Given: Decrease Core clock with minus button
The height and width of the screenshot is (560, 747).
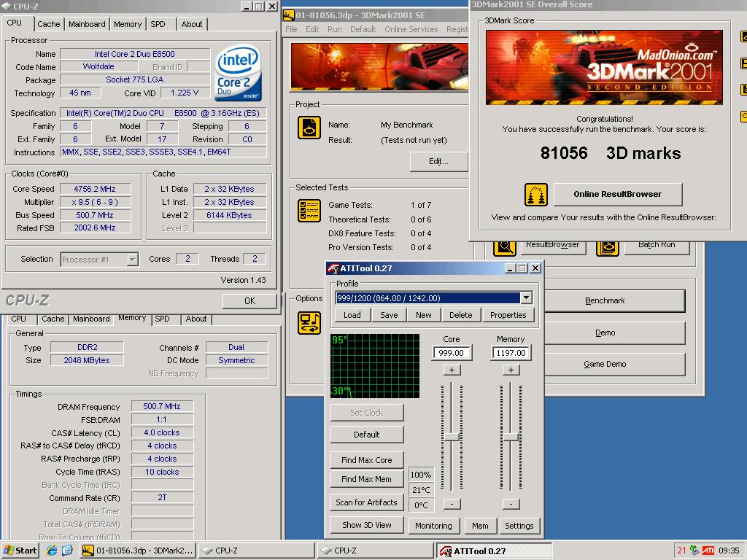Looking at the screenshot, I should click(x=452, y=504).
